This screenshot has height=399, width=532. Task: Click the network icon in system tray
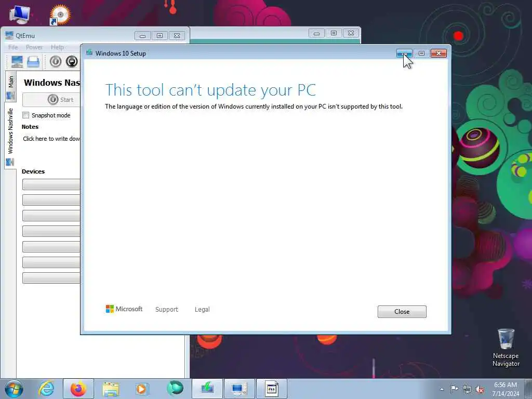pos(467,389)
